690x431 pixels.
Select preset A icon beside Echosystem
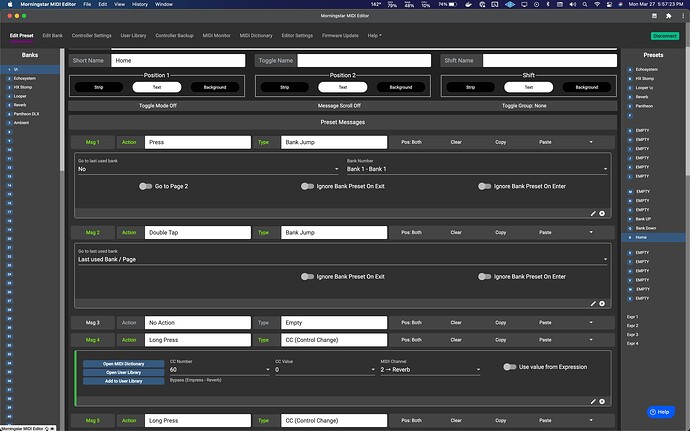click(x=630, y=70)
